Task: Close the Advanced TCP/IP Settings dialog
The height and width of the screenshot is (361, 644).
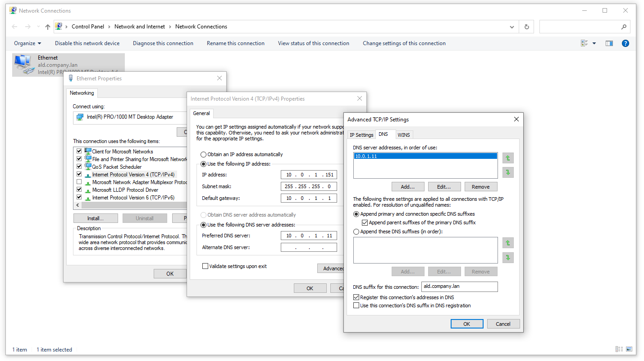Action: (x=516, y=120)
